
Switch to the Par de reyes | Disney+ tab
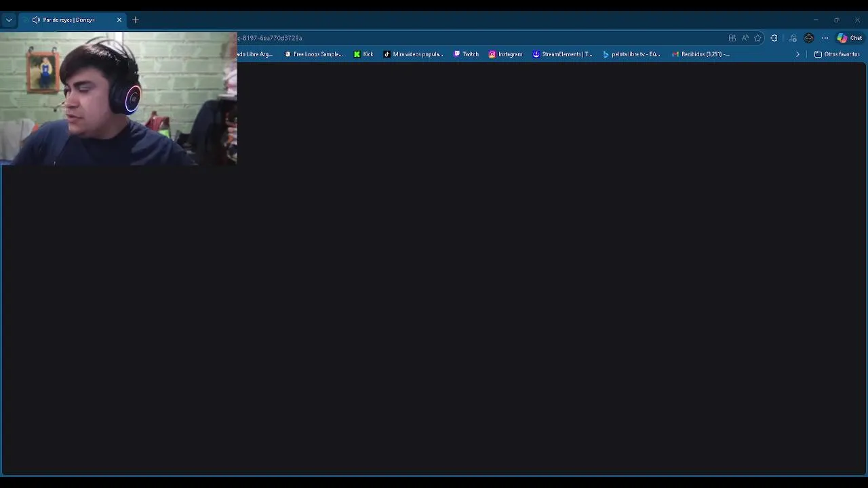[x=73, y=20]
